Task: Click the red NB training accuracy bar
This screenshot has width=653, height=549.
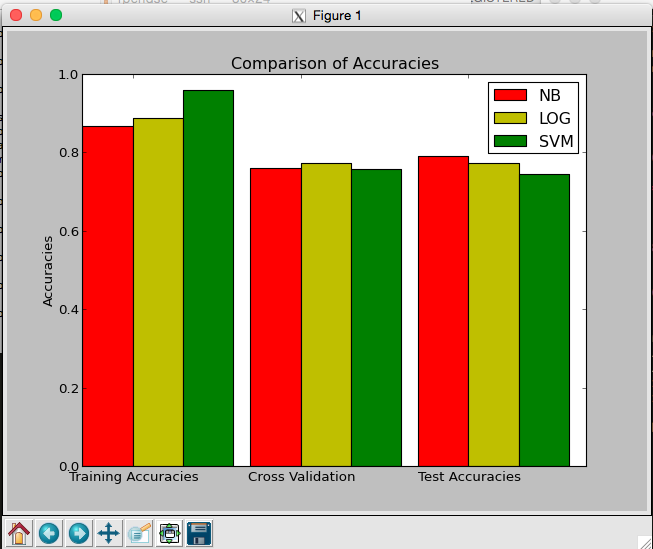Action: [108, 296]
